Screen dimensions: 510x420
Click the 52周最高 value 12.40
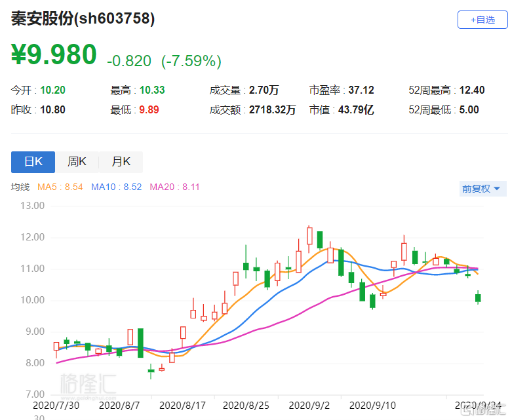click(472, 90)
